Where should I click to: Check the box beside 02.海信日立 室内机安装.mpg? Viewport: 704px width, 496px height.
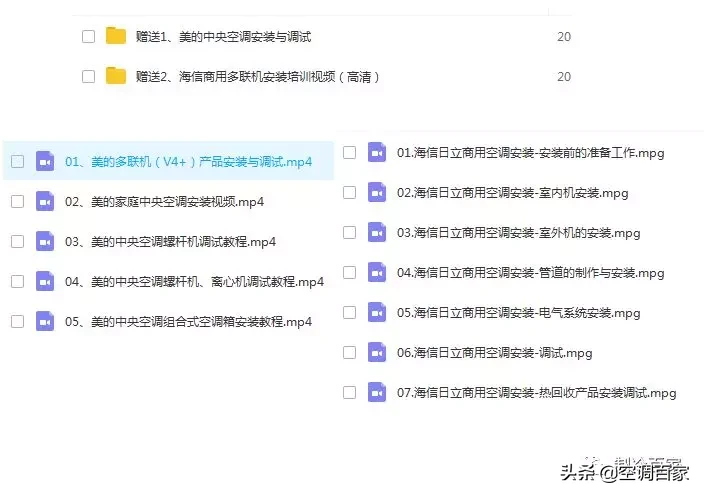pos(349,192)
